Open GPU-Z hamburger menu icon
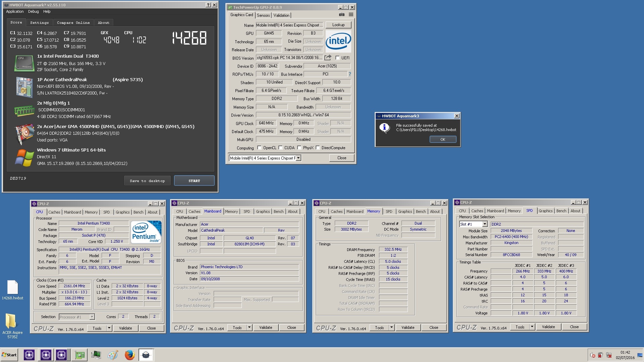This screenshot has width=644, height=362. coord(351,15)
